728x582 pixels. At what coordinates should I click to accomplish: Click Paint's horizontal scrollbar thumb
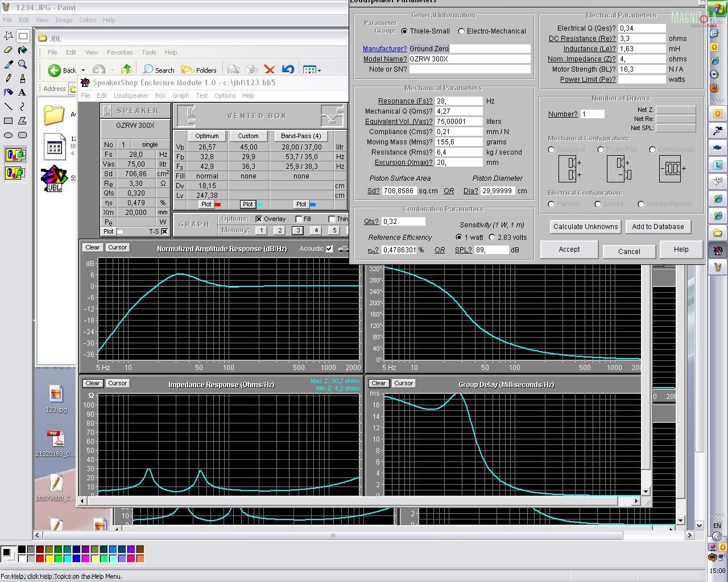[333, 535]
